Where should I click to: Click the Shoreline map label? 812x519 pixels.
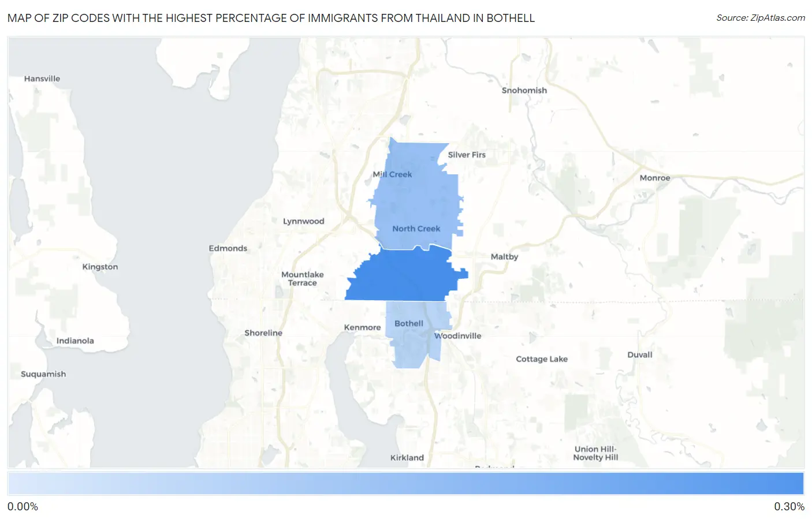click(263, 333)
